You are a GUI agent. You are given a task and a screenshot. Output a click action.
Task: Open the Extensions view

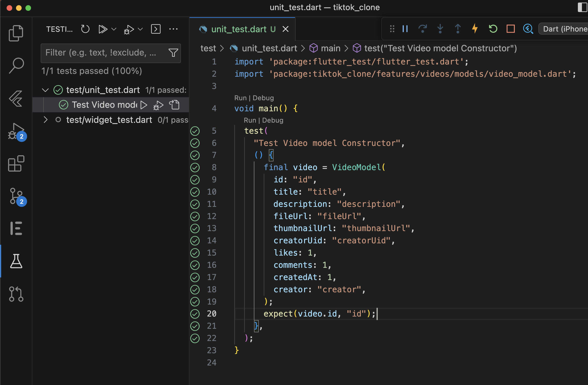tap(16, 164)
